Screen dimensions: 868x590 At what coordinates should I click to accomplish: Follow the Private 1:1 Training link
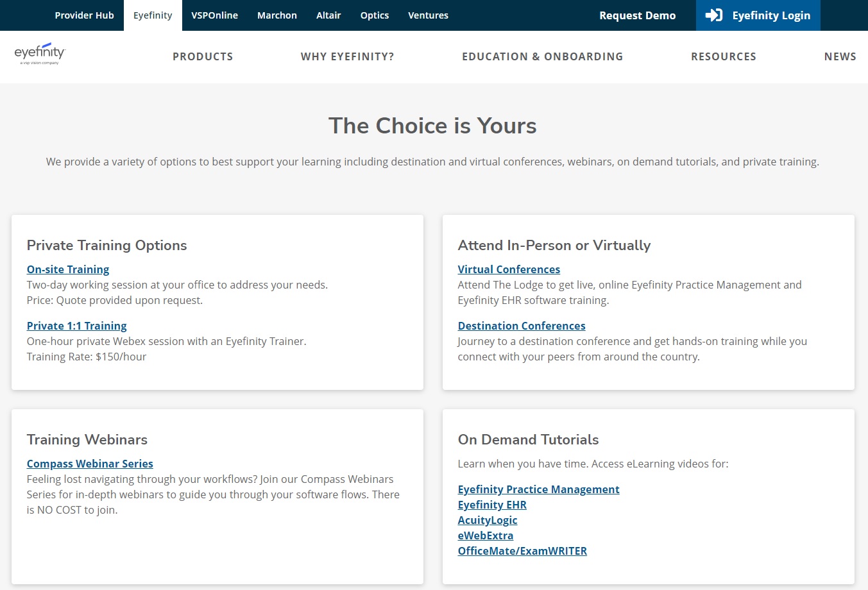[x=76, y=326]
